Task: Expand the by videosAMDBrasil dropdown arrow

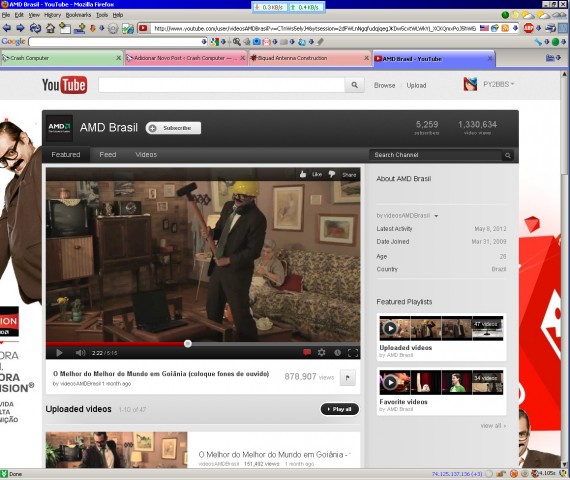Action: [x=436, y=216]
